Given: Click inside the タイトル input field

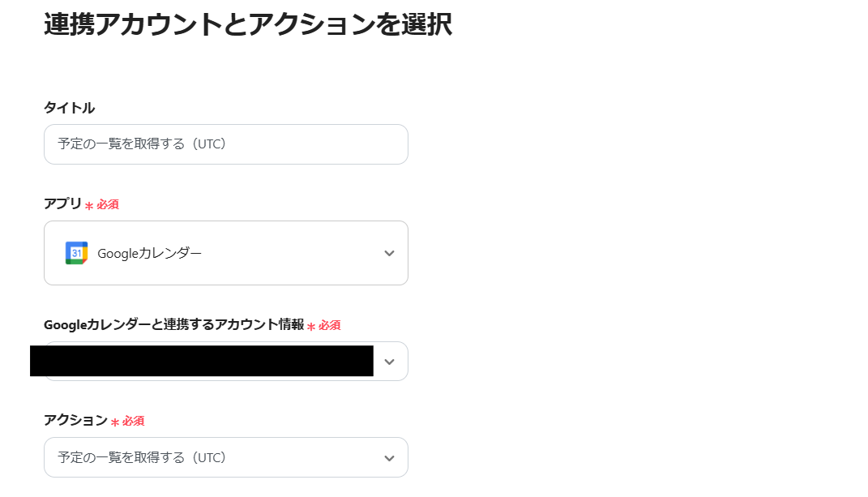Looking at the screenshot, I should pos(225,144).
